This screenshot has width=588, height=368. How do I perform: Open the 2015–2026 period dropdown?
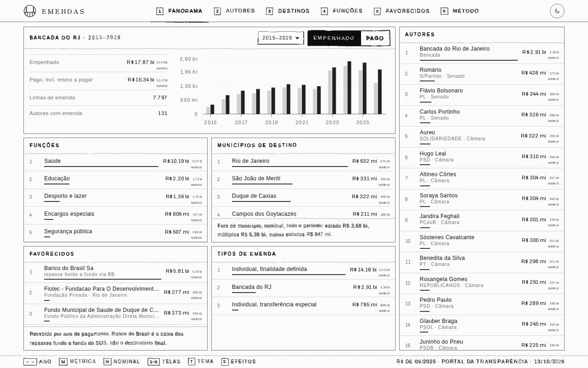281,38
